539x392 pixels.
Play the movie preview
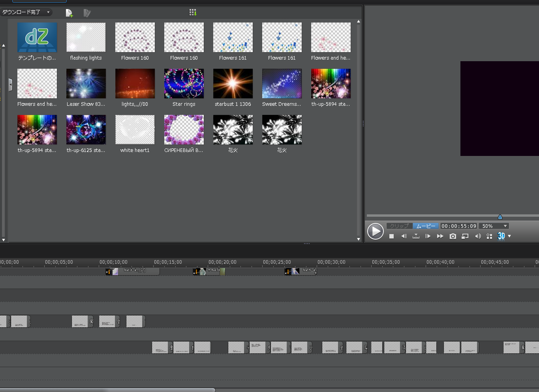coord(375,231)
